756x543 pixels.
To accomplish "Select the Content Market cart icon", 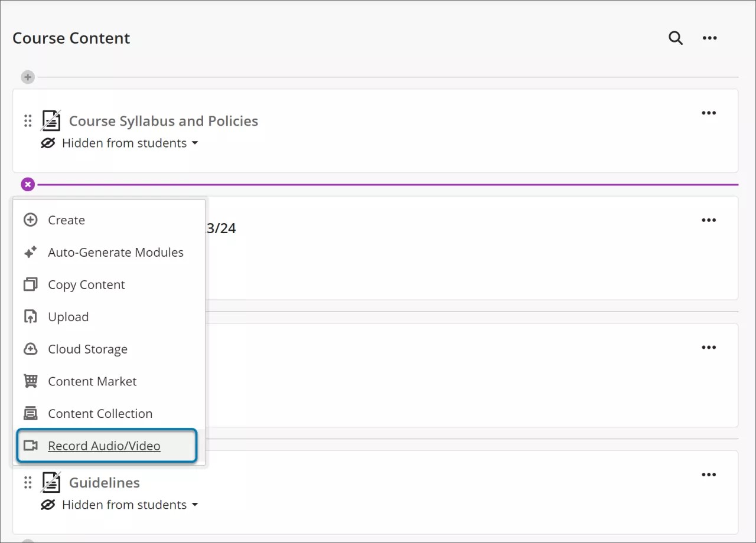I will click(30, 381).
